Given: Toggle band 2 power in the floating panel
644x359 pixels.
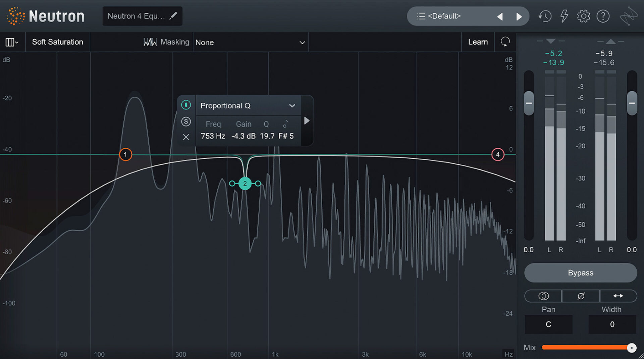Looking at the screenshot, I should 186,105.
